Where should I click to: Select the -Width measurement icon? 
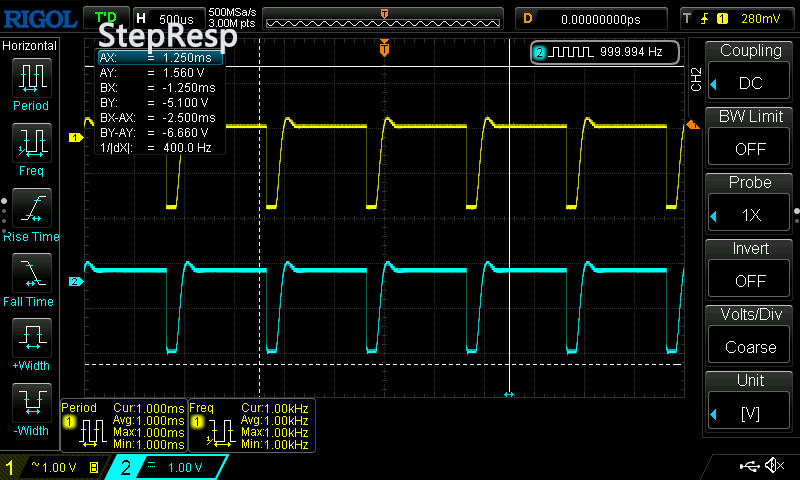(30, 406)
